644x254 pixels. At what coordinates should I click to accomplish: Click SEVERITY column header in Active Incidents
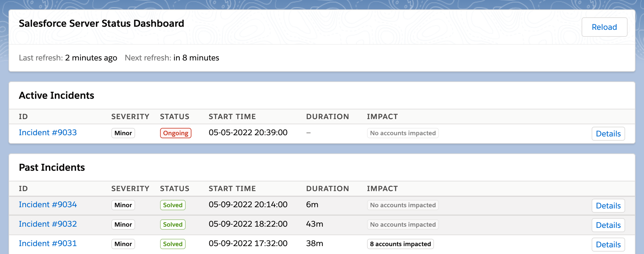(130, 117)
